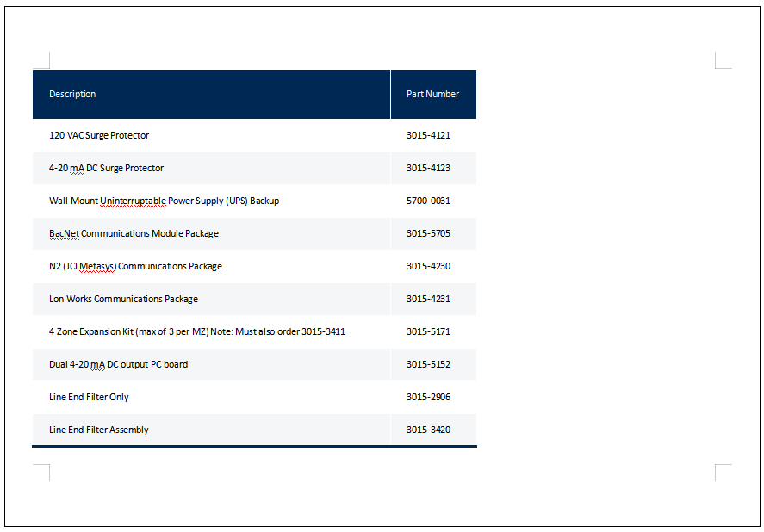
Task: Click BacNet Communications Module Package text
Action: pyautogui.click(x=134, y=233)
